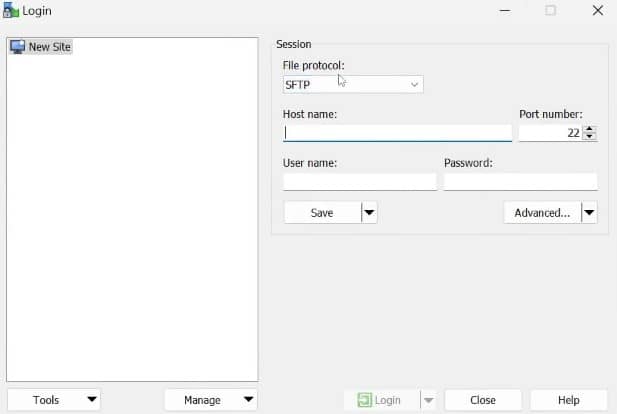Decrease port number with the down arrow
Image resolution: width=617 pixels, height=414 pixels.
[590, 137]
